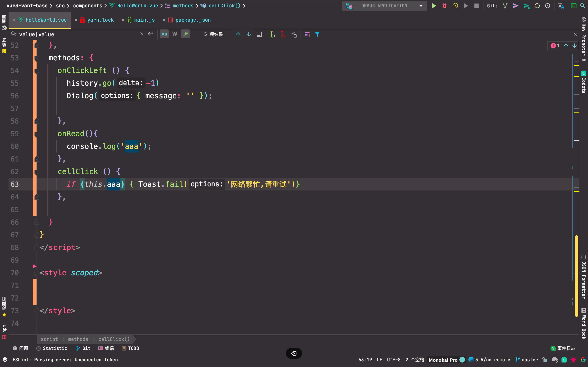Toggle Regex search option
This screenshot has width=588, height=367.
tap(185, 34)
